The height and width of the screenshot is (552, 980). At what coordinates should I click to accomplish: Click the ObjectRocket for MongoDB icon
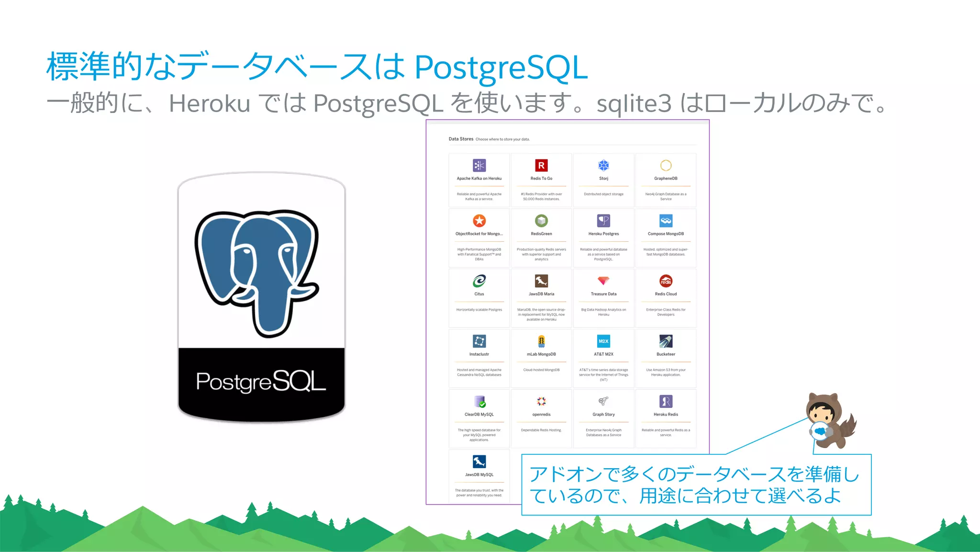(x=479, y=221)
